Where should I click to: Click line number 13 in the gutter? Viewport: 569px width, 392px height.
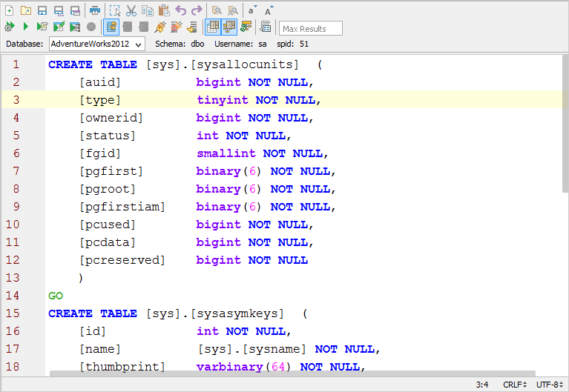click(13, 278)
